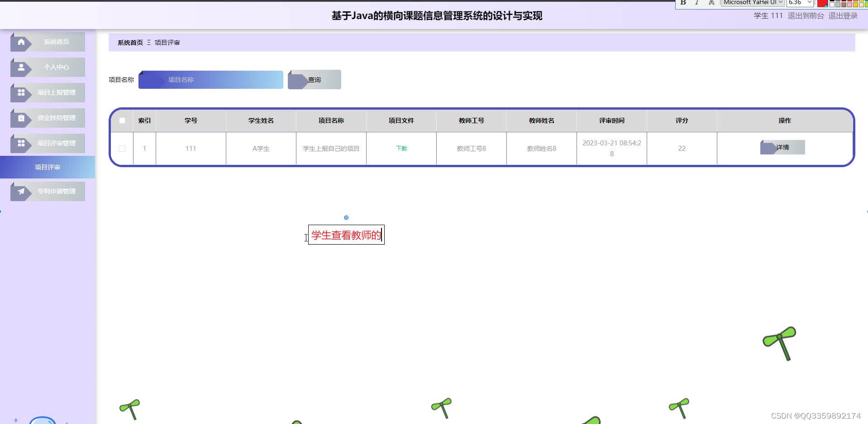Collapse 项目评审管理 menu

coord(48,143)
